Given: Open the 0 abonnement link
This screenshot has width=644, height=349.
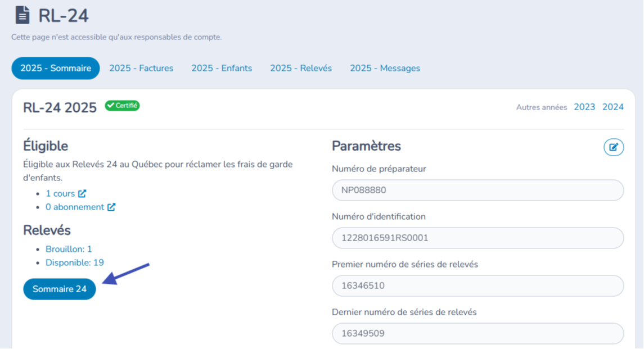Looking at the screenshot, I should (75, 207).
